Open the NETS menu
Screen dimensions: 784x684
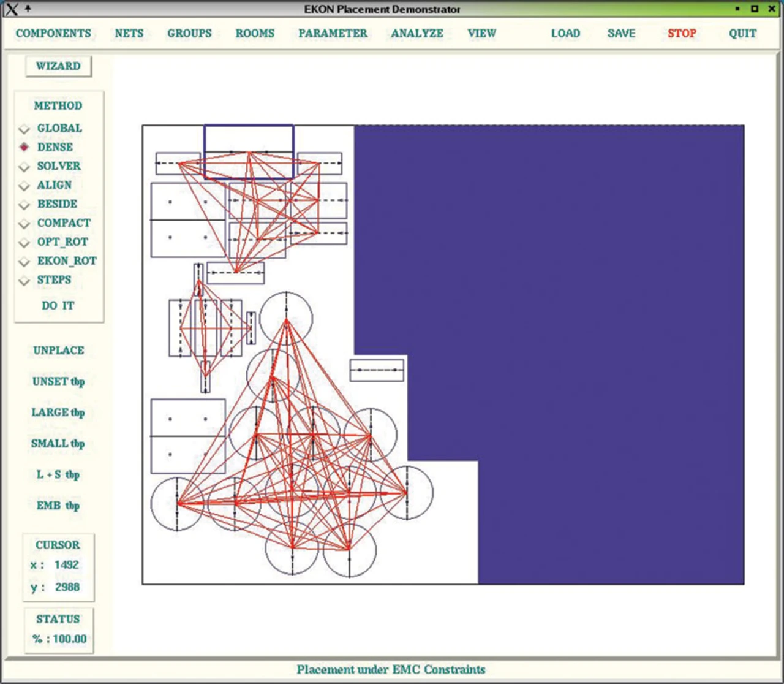129,34
